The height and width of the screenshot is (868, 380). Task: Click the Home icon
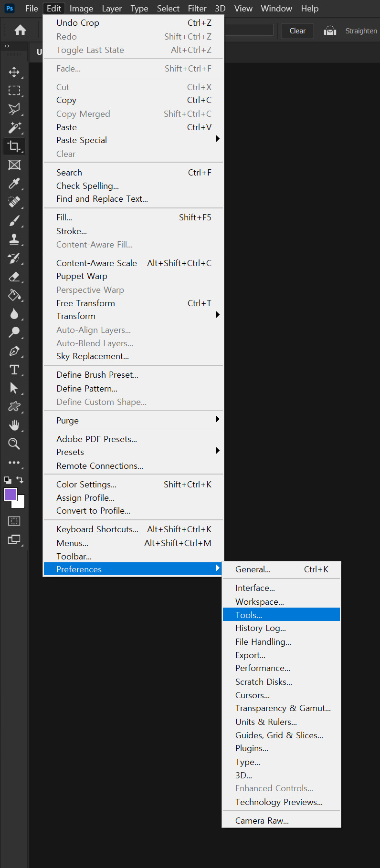click(x=21, y=31)
